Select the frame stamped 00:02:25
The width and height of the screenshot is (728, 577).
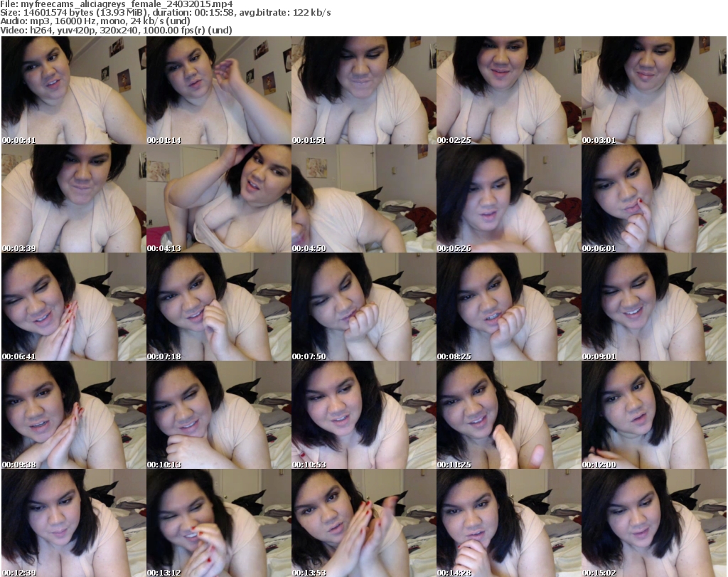point(508,90)
